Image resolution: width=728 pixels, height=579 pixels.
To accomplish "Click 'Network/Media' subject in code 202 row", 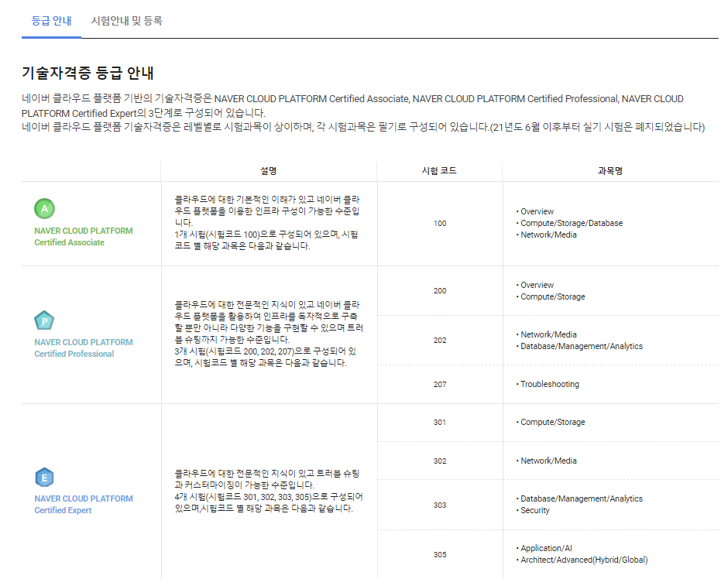I will pyautogui.click(x=548, y=334).
